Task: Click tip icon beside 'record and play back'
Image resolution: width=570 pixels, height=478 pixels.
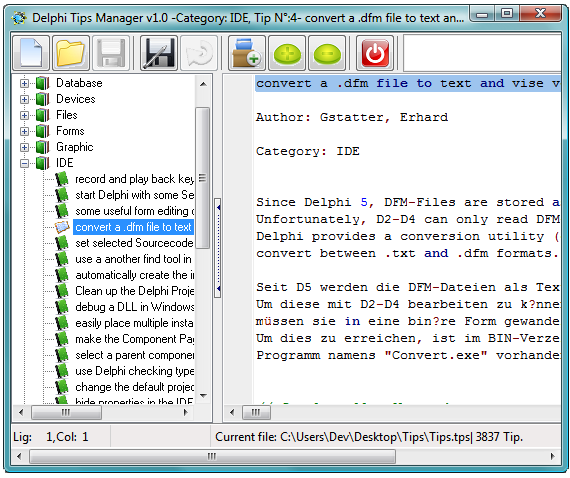Action: pos(62,179)
